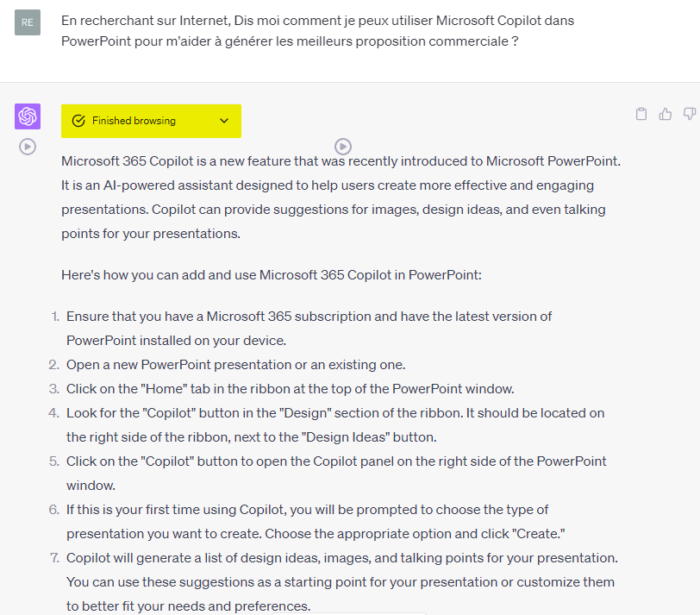
Task: Mark the response with thumbs down
Action: click(690, 114)
